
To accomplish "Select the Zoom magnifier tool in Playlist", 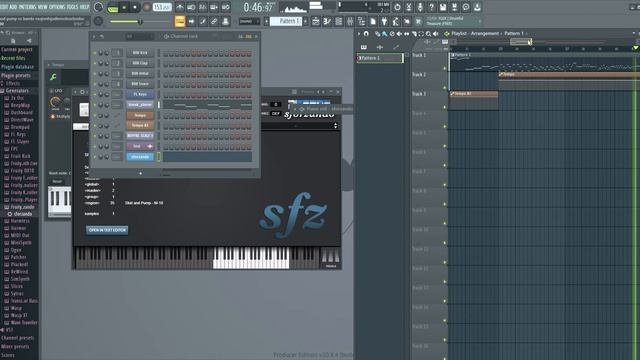I will click(429, 33).
